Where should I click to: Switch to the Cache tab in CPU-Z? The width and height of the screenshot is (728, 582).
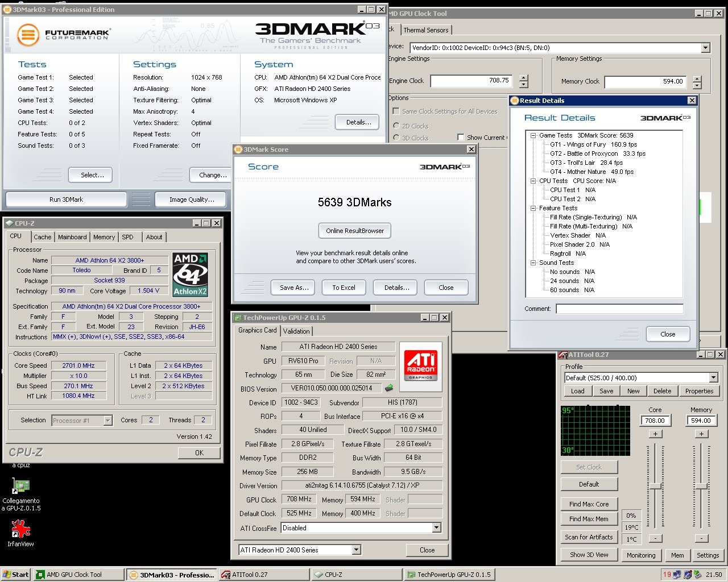coord(42,237)
